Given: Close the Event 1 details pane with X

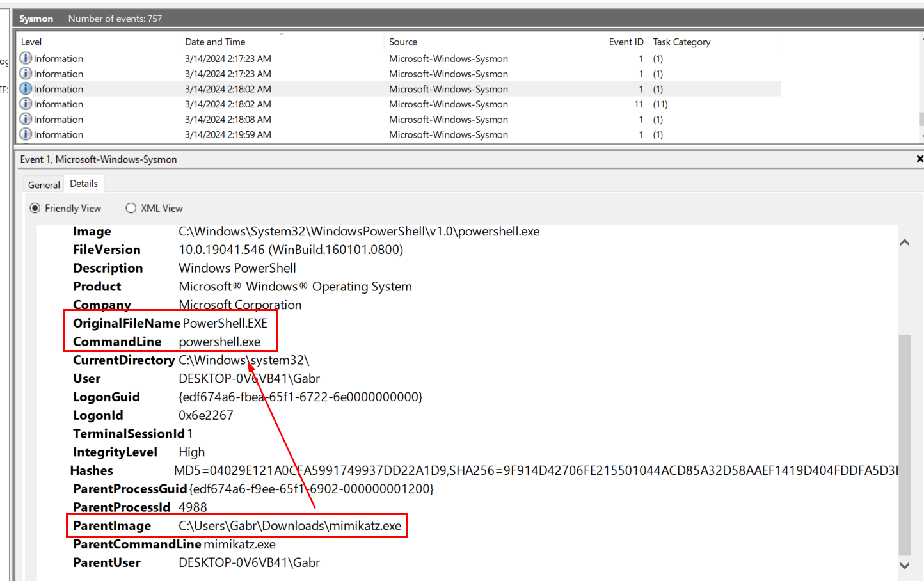Looking at the screenshot, I should [x=920, y=159].
